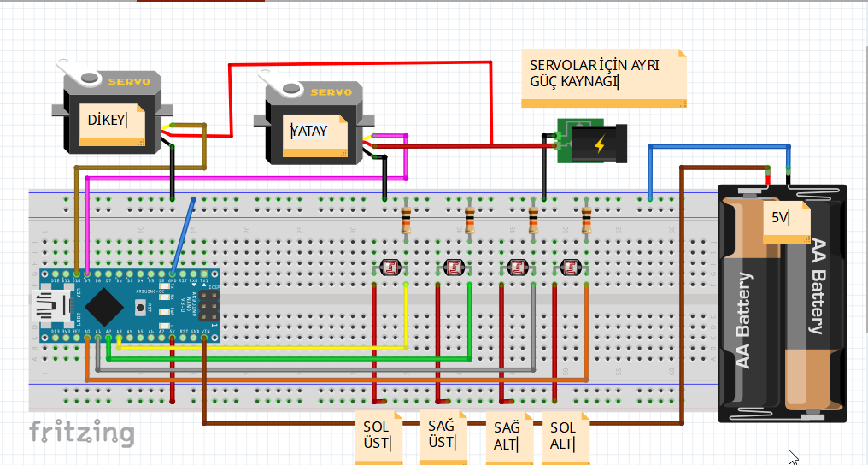The width and height of the screenshot is (868, 465).
Task: Click the SOL ALT label note
Action: [566, 436]
